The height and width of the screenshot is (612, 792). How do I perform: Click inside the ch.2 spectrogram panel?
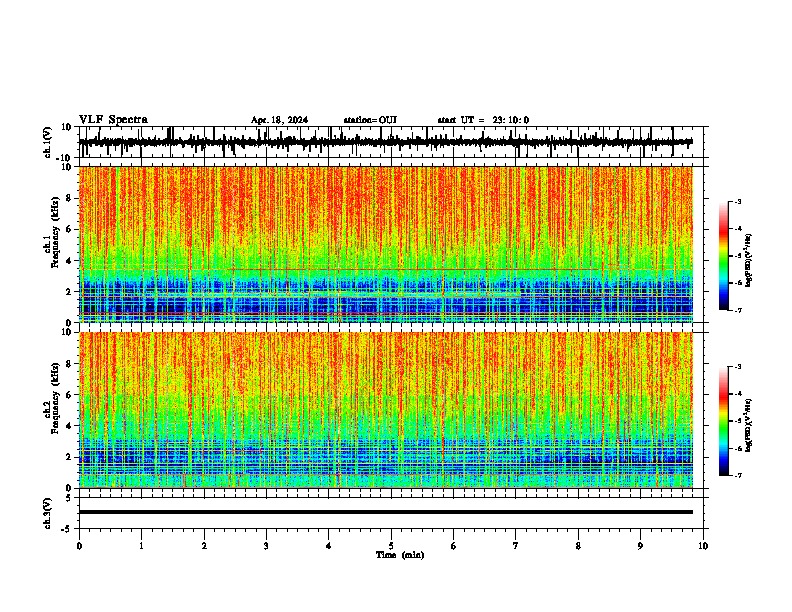(386, 410)
